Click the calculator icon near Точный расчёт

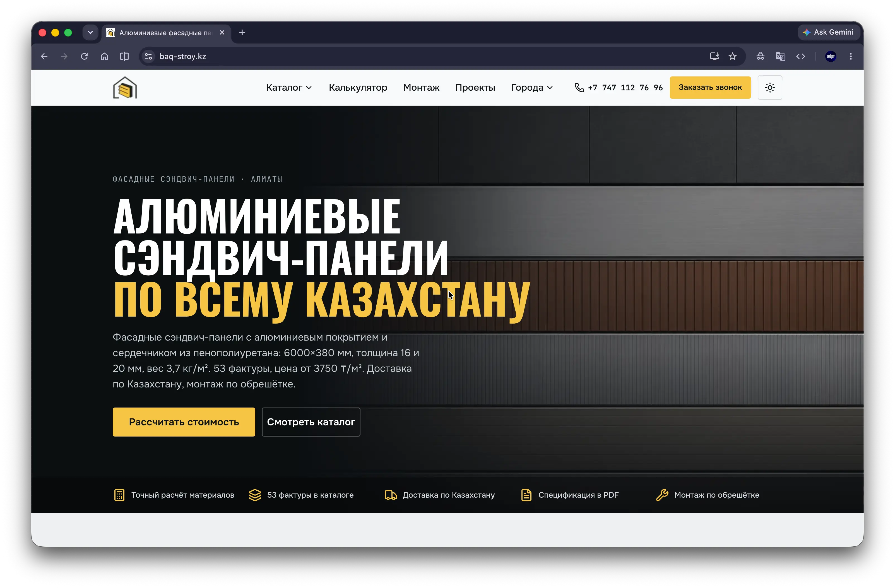coord(119,495)
